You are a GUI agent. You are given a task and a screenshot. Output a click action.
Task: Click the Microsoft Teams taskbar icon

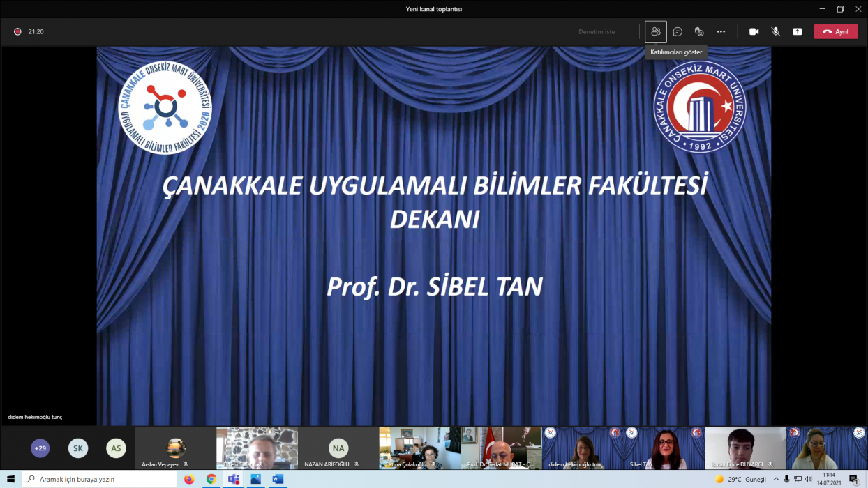point(234,479)
